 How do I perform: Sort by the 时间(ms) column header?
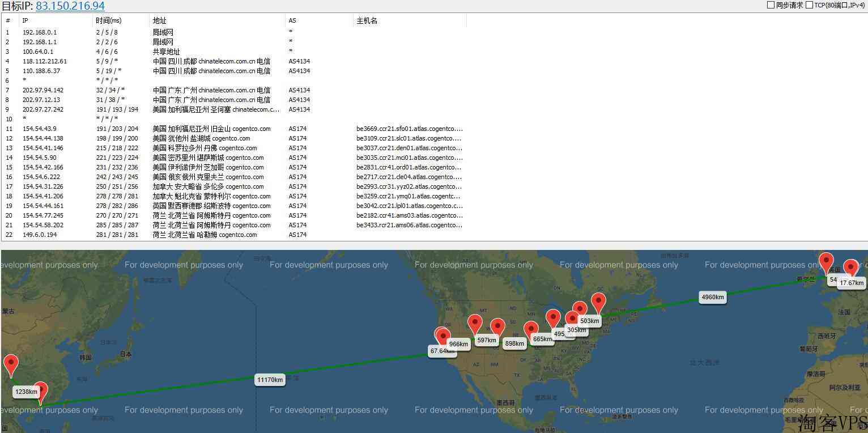[109, 20]
